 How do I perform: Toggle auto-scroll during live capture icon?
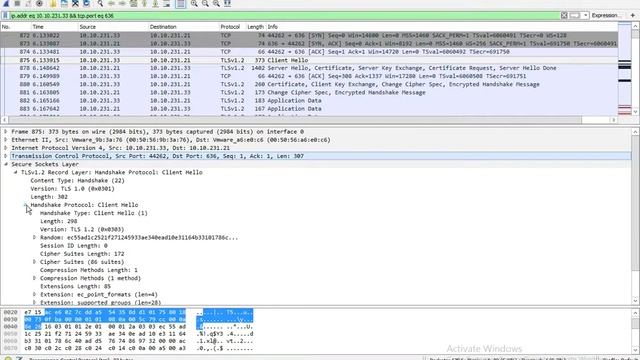pyautogui.click(x=167, y=3)
